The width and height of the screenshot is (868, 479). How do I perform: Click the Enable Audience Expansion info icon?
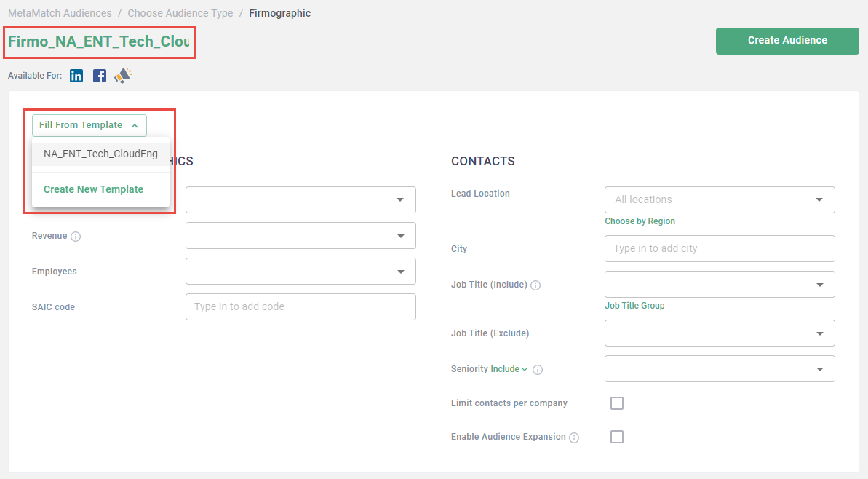point(574,438)
